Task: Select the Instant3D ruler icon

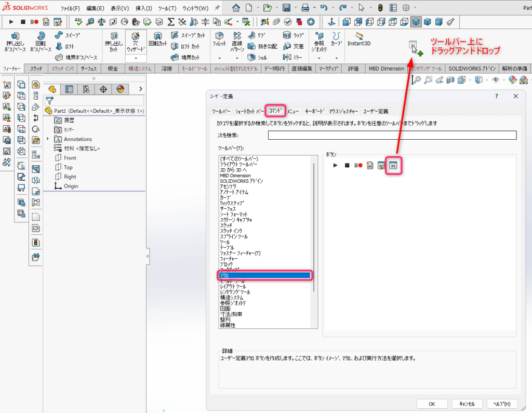Action: coord(359,35)
